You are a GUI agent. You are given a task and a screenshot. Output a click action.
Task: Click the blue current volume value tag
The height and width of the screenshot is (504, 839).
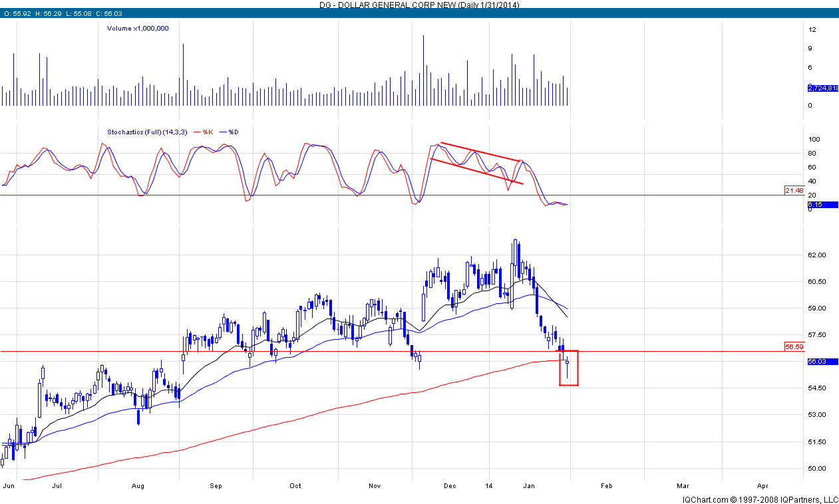pyautogui.click(x=822, y=88)
